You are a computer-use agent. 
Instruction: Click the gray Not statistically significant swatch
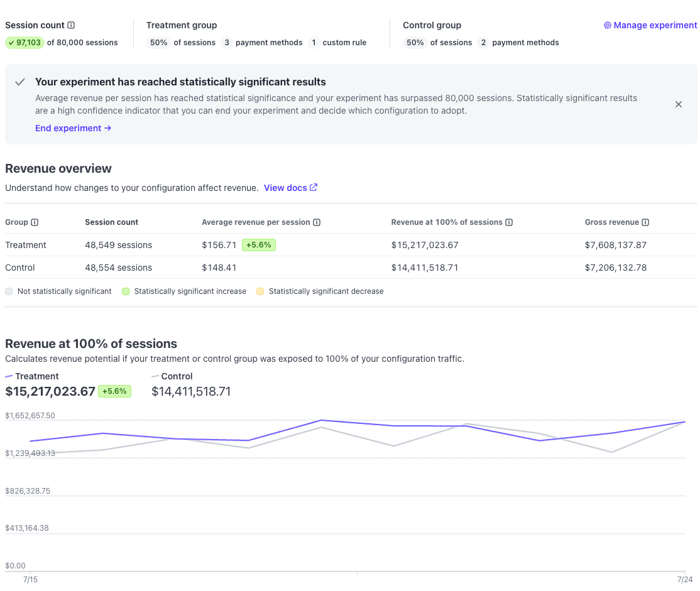(x=9, y=291)
